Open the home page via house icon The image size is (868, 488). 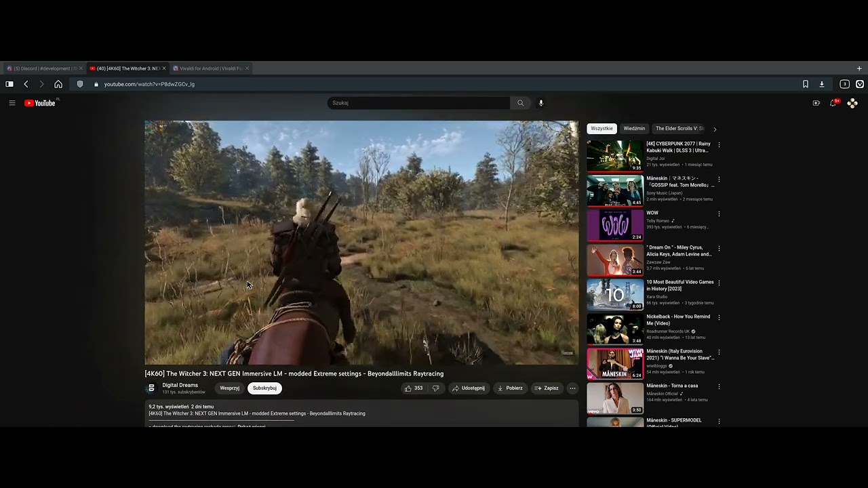point(58,84)
